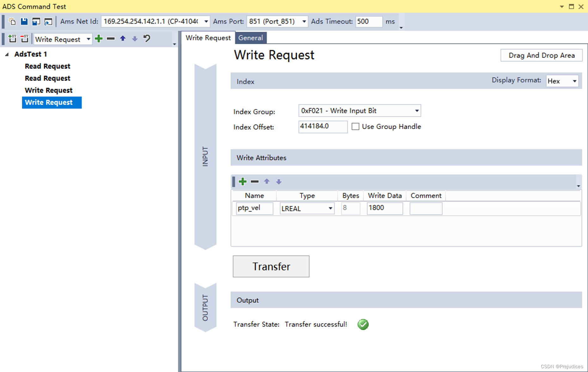The image size is (588, 372).
Task: Click the Bytes column header
Action: (351, 195)
